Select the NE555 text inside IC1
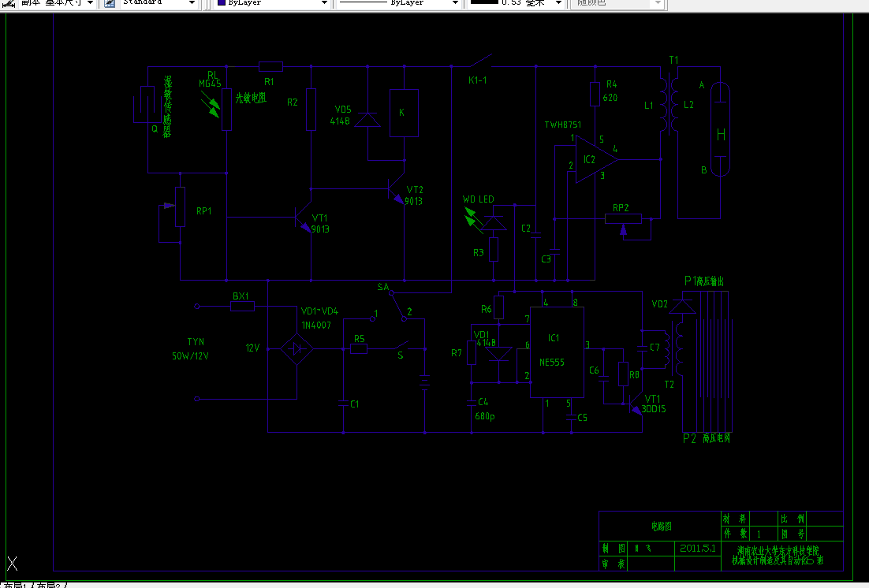Image resolution: width=869 pixels, height=588 pixels. pyautogui.click(x=551, y=363)
